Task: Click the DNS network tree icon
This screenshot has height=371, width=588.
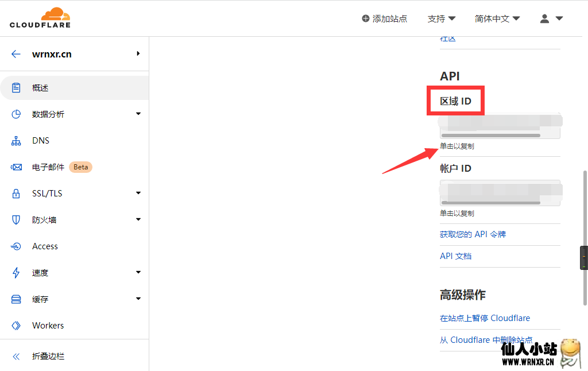Action: [x=16, y=141]
